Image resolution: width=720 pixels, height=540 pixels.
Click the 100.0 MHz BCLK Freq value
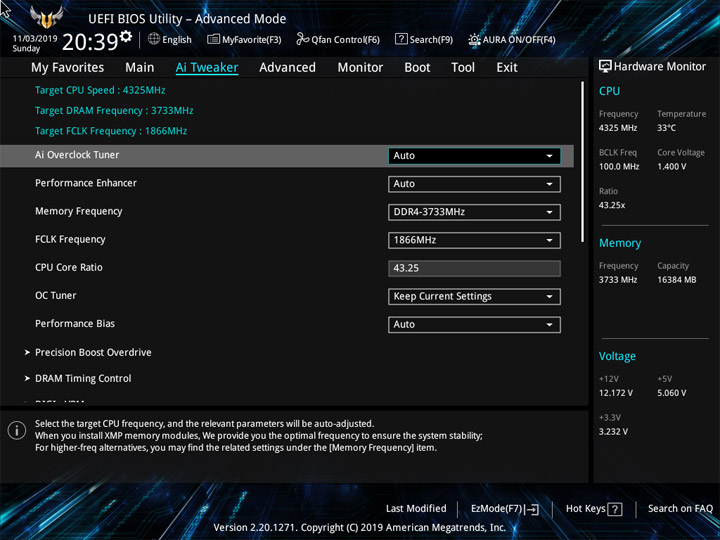(619, 167)
